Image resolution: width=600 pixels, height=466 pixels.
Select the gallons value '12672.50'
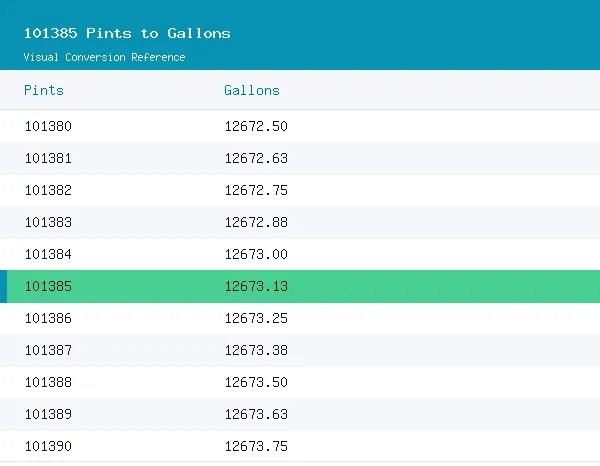[x=256, y=126]
